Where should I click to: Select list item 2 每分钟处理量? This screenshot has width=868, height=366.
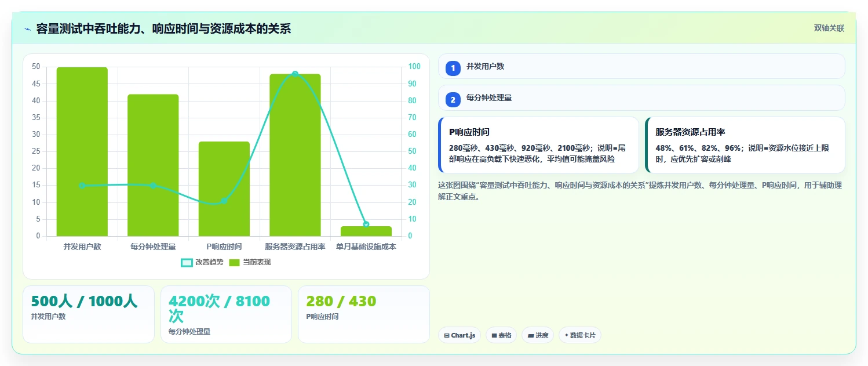pos(641,98)
